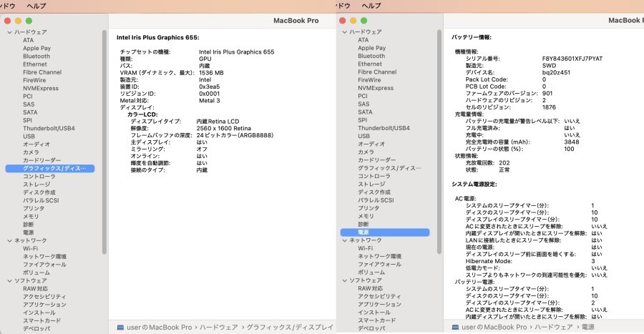The height and width of the screenshot is (334, 644).
Task: Click グラフィックス/ディスプレイ breadcrumb in left path bar
Action: click(x=290, y=327)
